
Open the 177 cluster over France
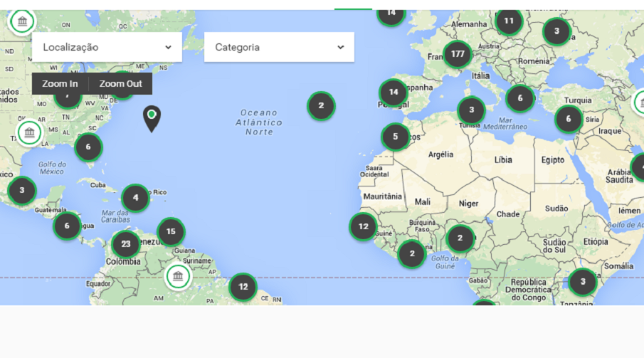tap(458, 54)
